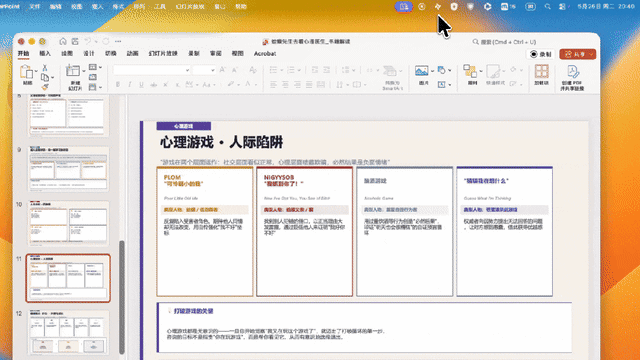
Task: Open the font name combo box
Action: (x=151, y=70)
